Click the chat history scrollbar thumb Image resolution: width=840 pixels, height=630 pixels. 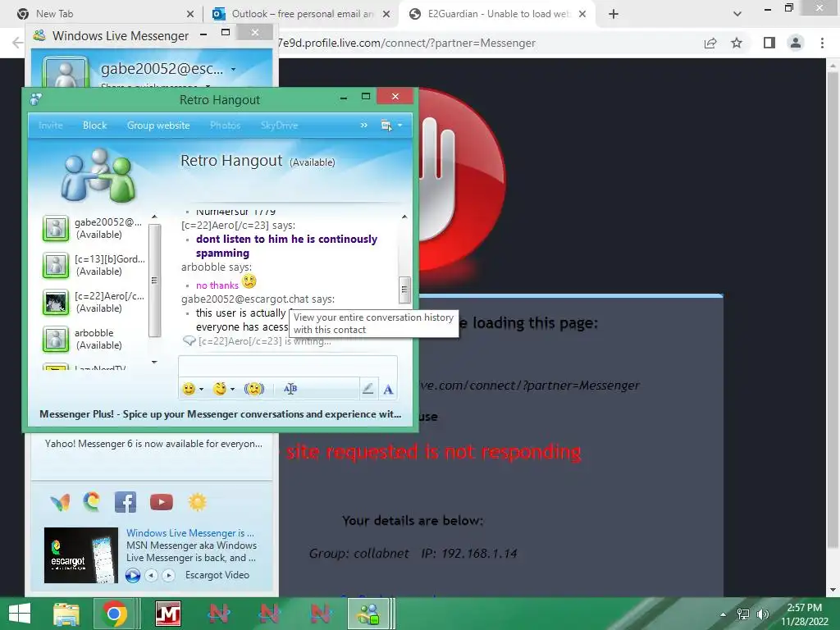[x=405, y=290]
